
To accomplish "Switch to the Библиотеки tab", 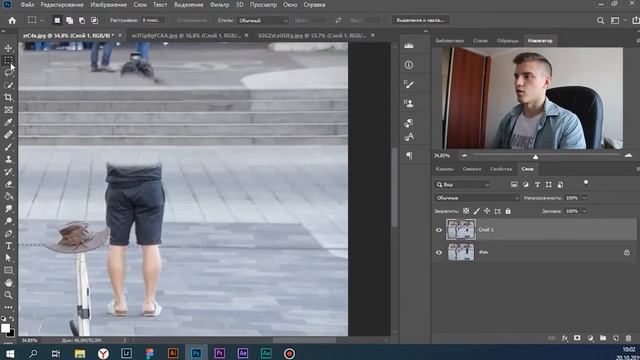I will (449, 40).
